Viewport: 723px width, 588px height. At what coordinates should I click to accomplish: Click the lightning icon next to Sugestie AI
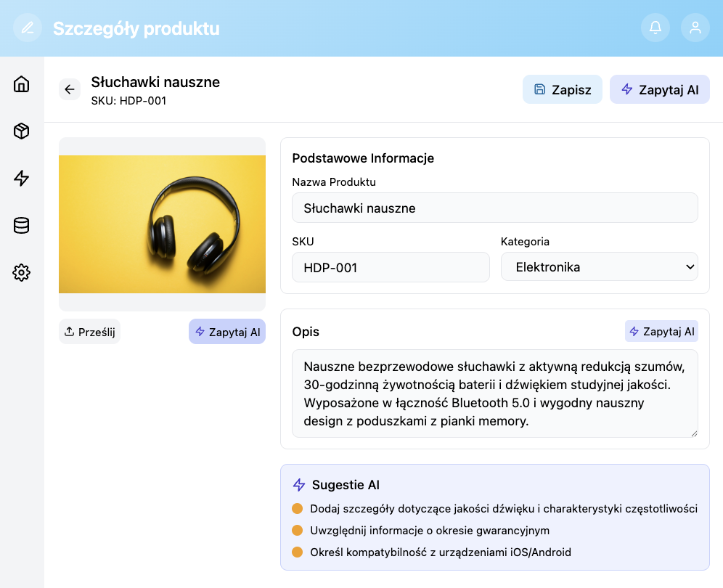[298, 484]
